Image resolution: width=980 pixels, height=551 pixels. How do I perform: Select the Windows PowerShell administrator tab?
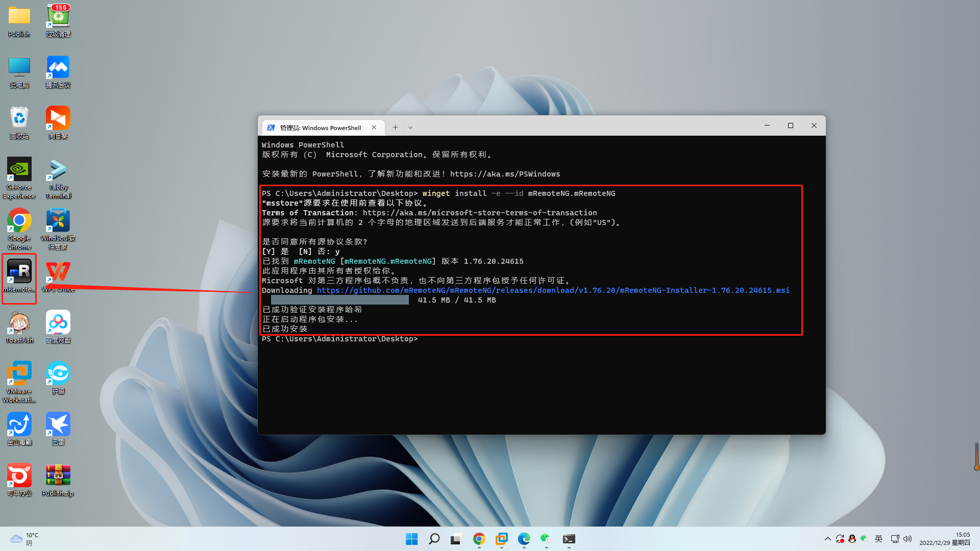click(x=320, y=128)
